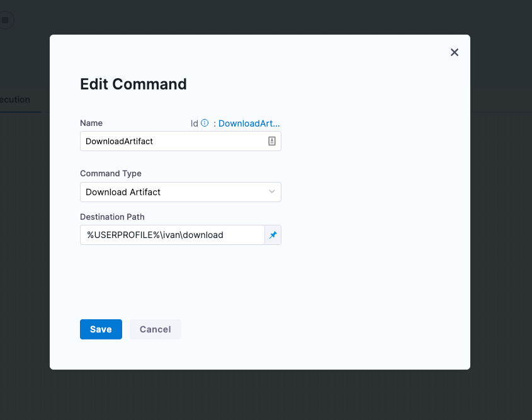This screenshot has height=420, width=532.
Task: Click the Destination Path label
Action: [112, 217]
